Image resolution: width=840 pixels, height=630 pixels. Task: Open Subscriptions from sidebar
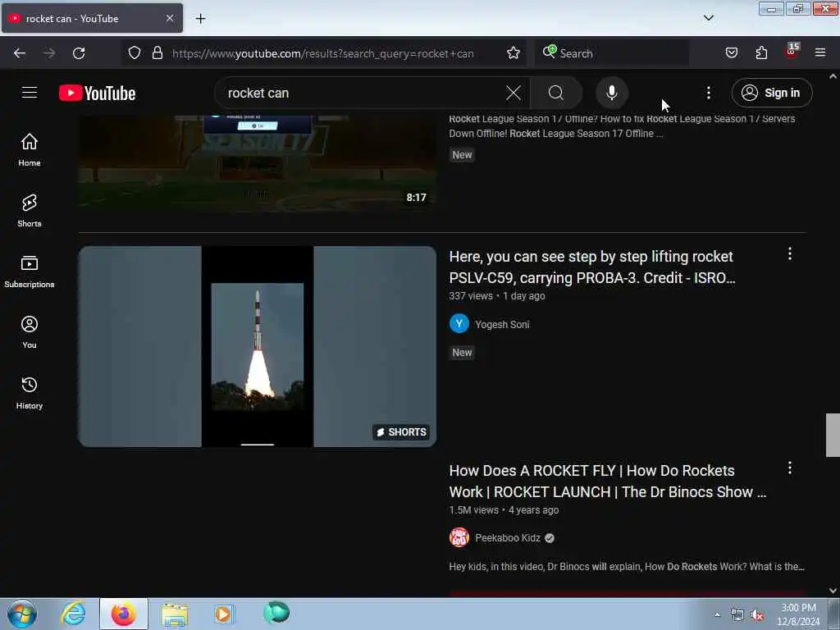pos(30,272)
